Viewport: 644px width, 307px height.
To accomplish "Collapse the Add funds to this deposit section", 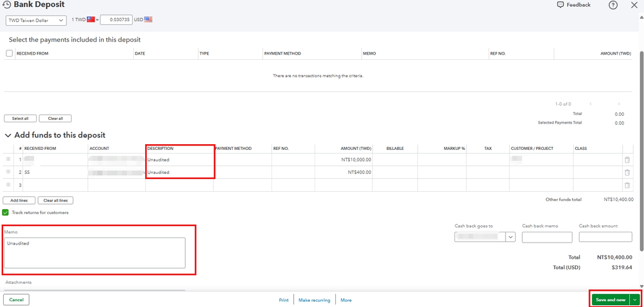I will pos(7,135).
